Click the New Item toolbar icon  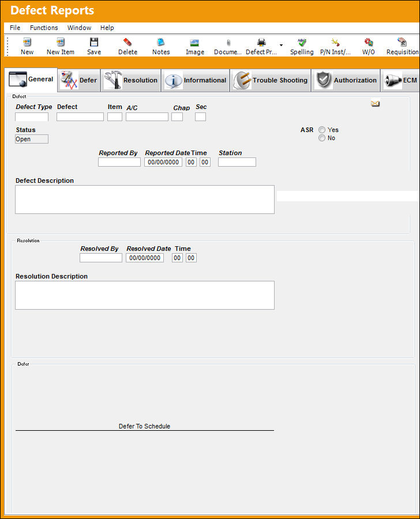pos(60,42)
